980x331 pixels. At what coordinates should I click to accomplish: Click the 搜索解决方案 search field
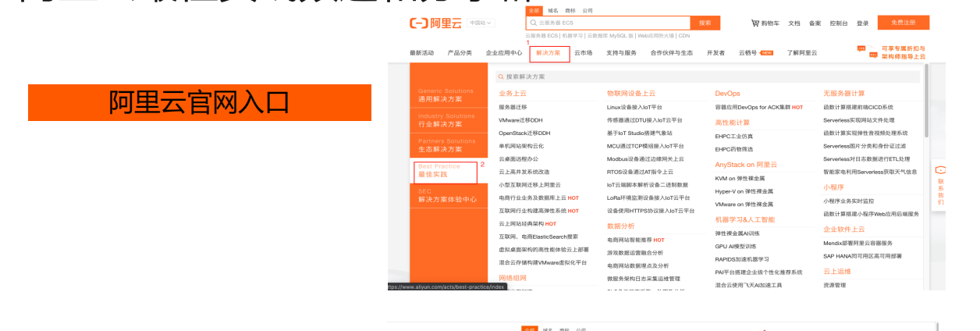point(708,77)
